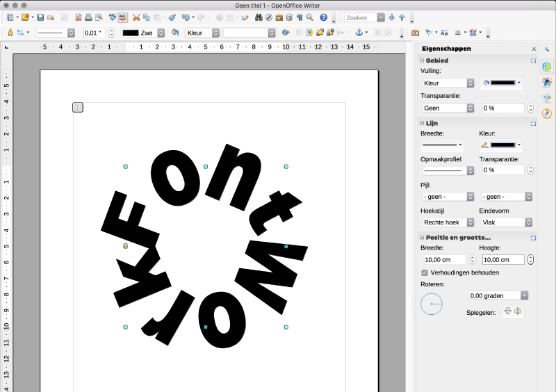Close the Eigenschappen sidebar panel
This screenshot has width=556, height=392.
(534, 49)
